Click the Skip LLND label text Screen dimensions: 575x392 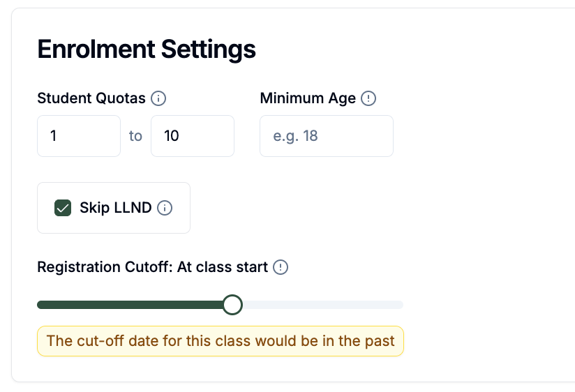[x=116, y=208]
